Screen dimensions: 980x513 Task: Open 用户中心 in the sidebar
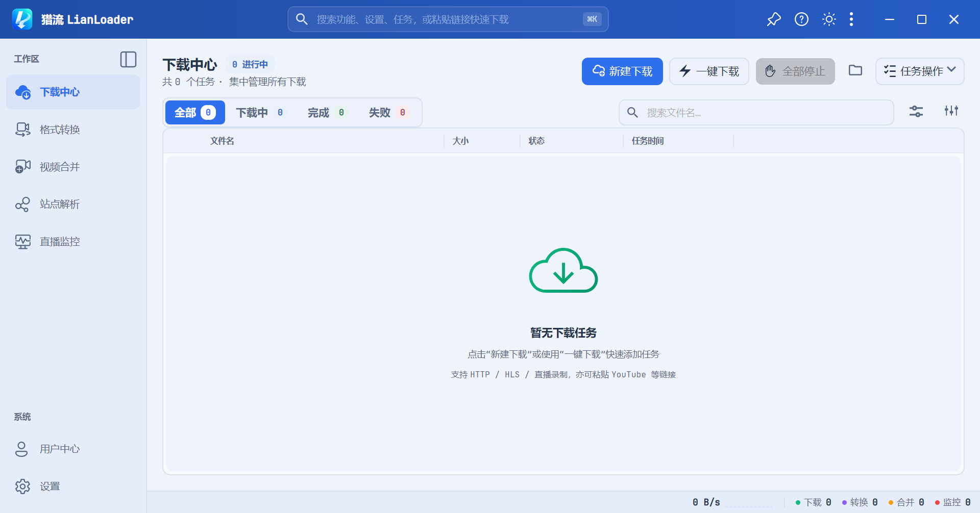click(x=73, y=449)
